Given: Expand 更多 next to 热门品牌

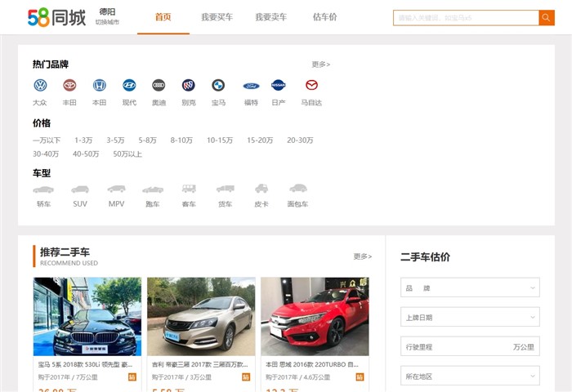Looking at the screenshot, I should (x=320, y=65).
